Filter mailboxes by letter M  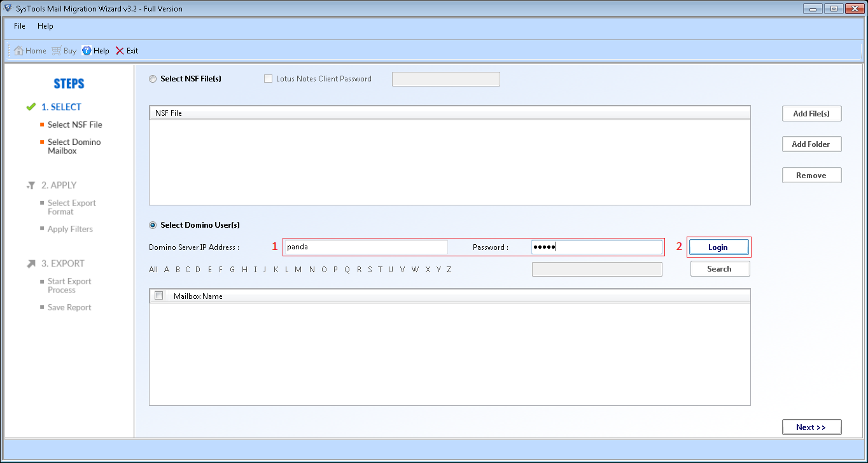pyautogui.click(x=298, y=270)
